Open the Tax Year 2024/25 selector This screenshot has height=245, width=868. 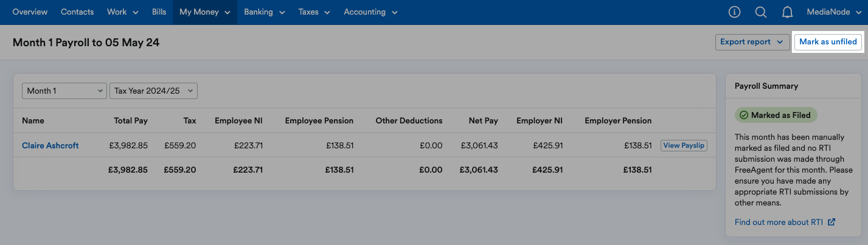point(153,91)
